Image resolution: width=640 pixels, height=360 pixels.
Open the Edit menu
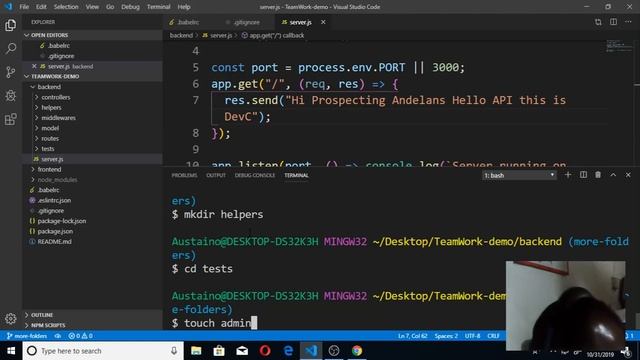coord(41,7)
